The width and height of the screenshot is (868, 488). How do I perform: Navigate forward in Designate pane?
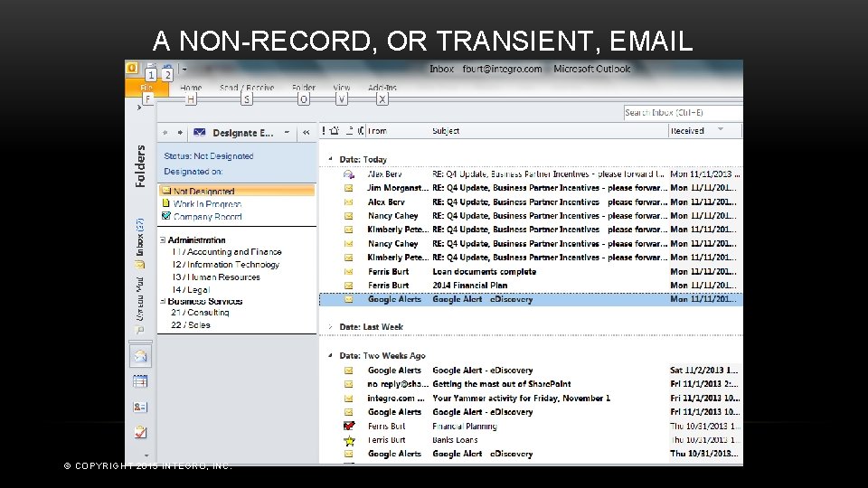pyautogui.click(x=180, y=133)
